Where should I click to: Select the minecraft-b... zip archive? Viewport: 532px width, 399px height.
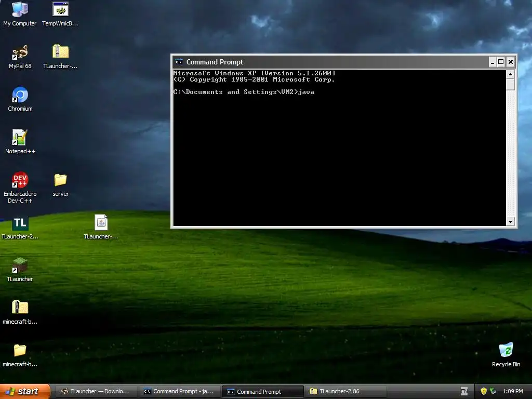pos(20,312)
